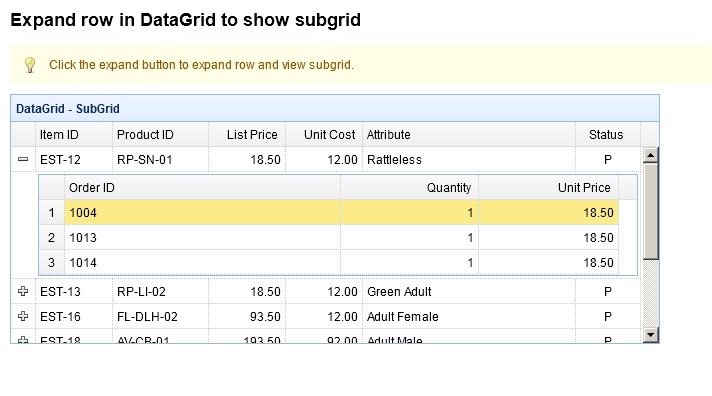
Task: Sort by Product ID column header
Action: tap(160, 134)
